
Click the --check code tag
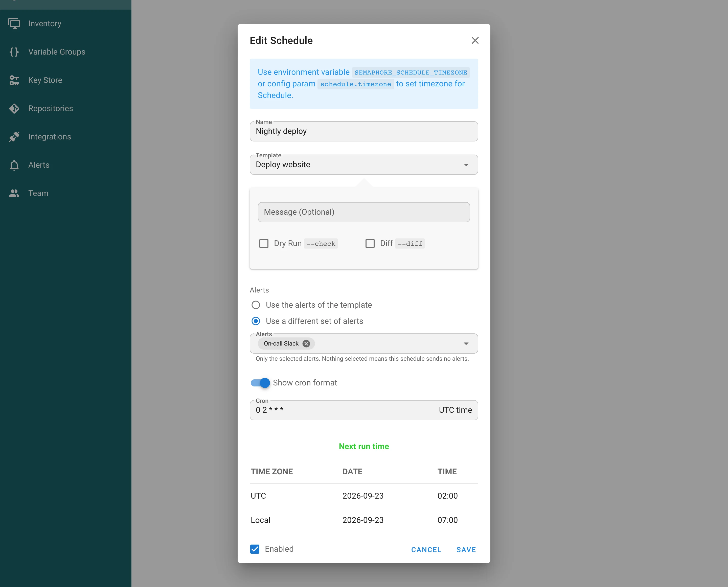click(321, 244)
